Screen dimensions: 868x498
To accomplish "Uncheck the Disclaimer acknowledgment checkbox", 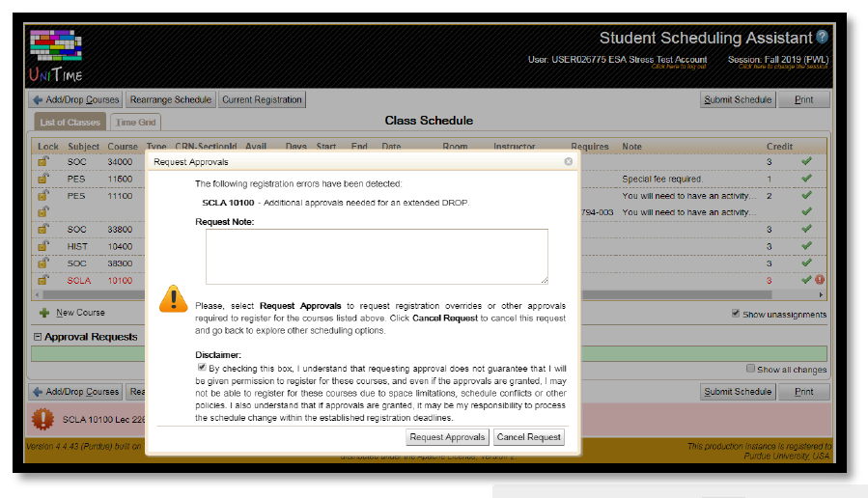I will pyautogui.click(x=202, y=368).
